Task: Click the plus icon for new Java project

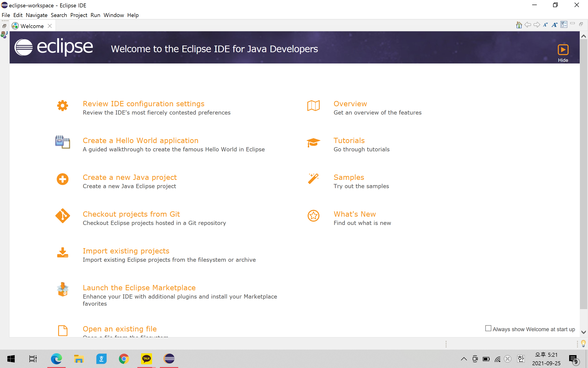Action: coord(62,179)
